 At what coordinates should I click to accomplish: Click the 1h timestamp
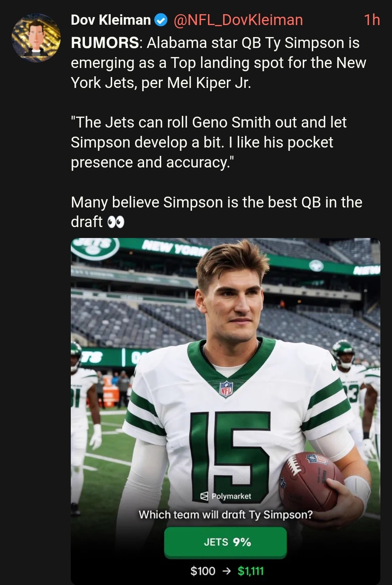click(372, 20)
